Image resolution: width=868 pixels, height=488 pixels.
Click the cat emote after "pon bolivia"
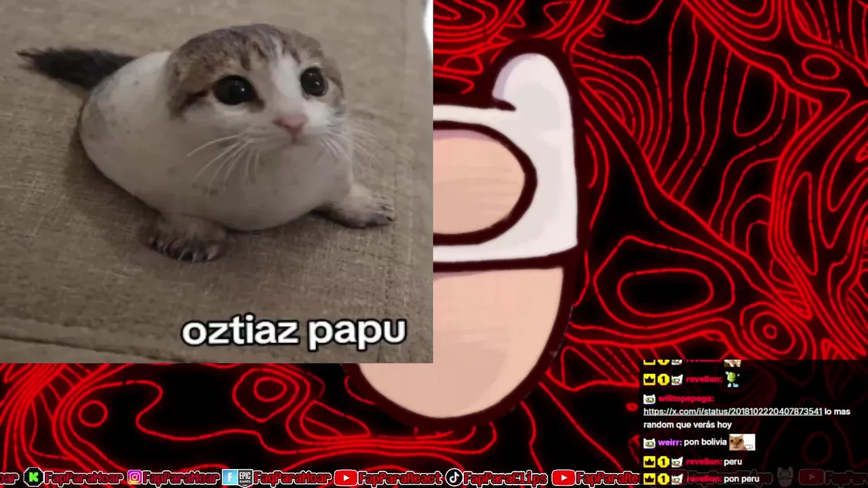742,443
